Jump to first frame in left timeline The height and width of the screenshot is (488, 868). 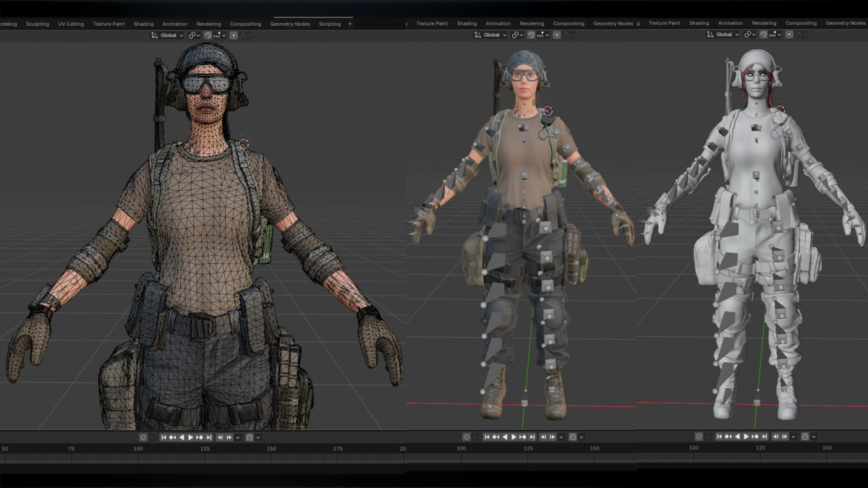click(x=164, y=437)
